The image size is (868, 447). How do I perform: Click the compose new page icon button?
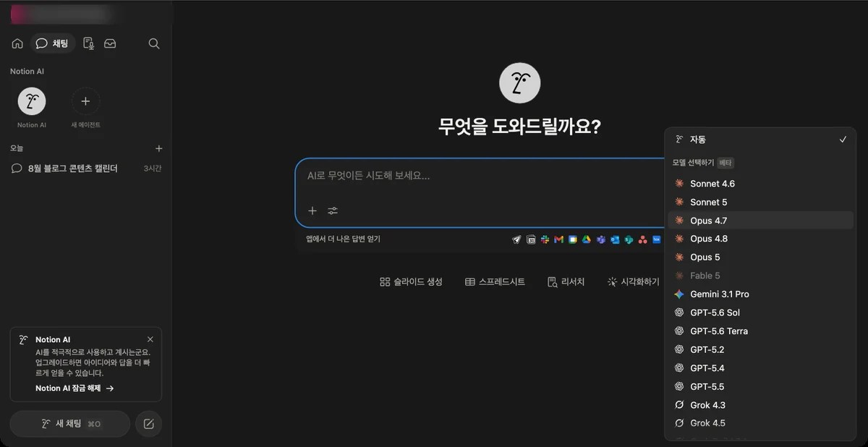click(149, 424)
